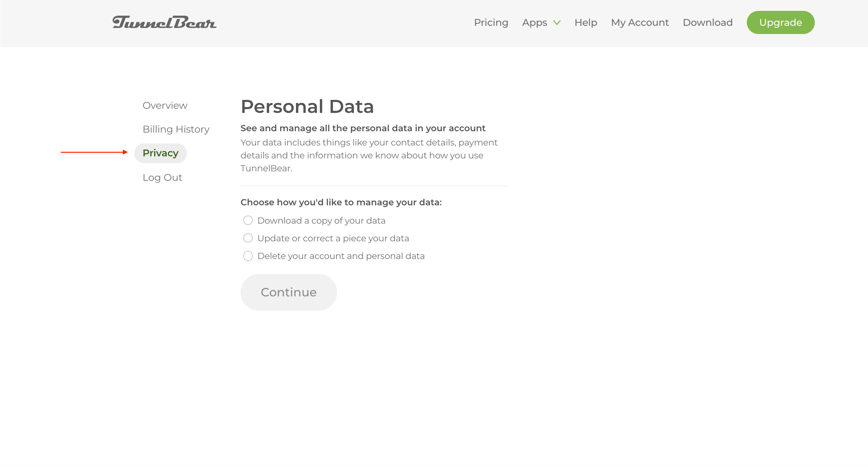Open the Apps menu
Image resolution: width=868 pixels, height=467 pixels.
click(x=534, y=23)
